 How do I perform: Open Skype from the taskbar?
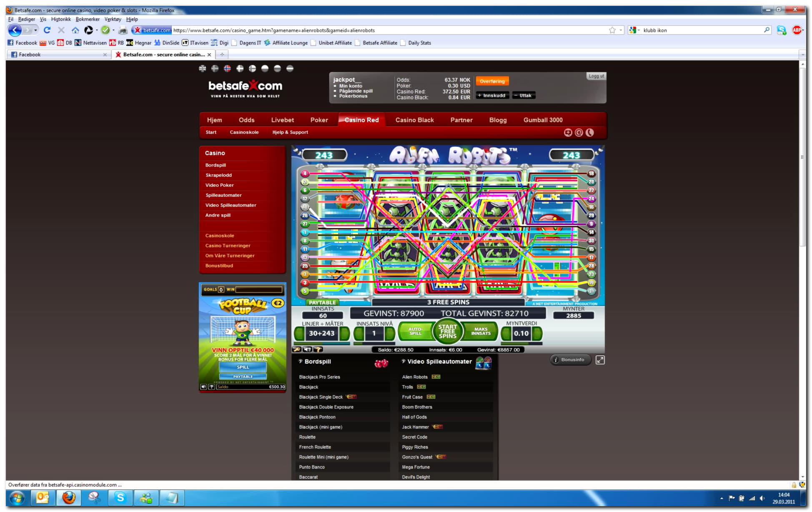pyautogui.click(x=120, y=498)
